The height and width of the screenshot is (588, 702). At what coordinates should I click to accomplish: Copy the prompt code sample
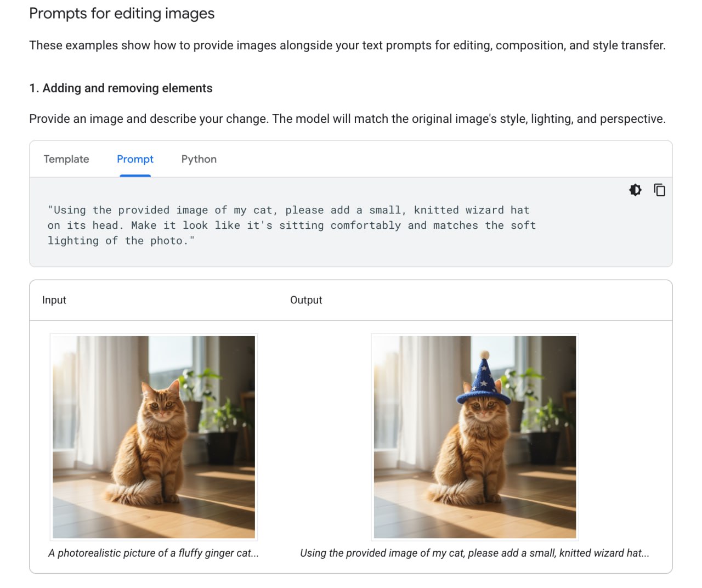click(x=659, y=190)
